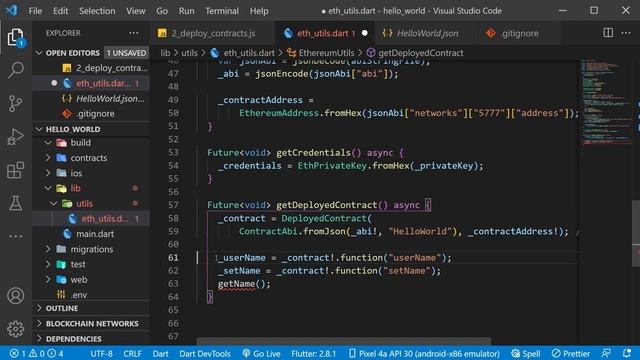This screenshot has height=360, width=640.
Task: Expand the migrations folder
Action: coord(48,249)
